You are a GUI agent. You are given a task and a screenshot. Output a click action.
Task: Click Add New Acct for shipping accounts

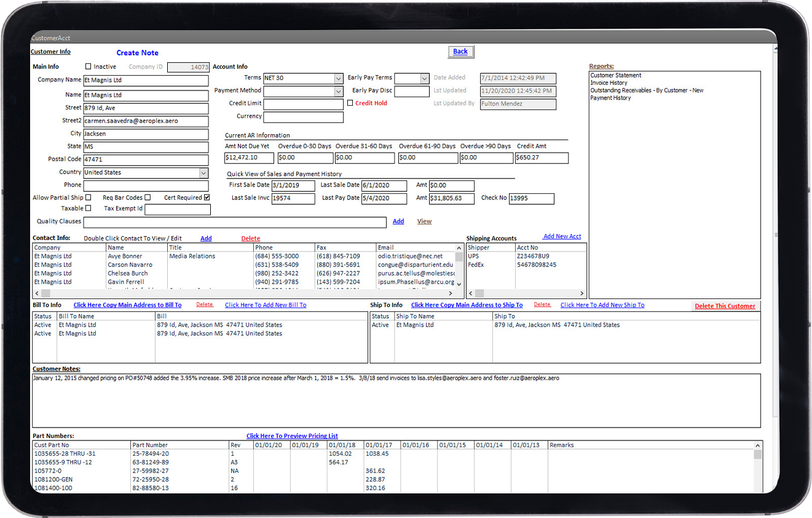pyautogui.click(x=562, y=236)
